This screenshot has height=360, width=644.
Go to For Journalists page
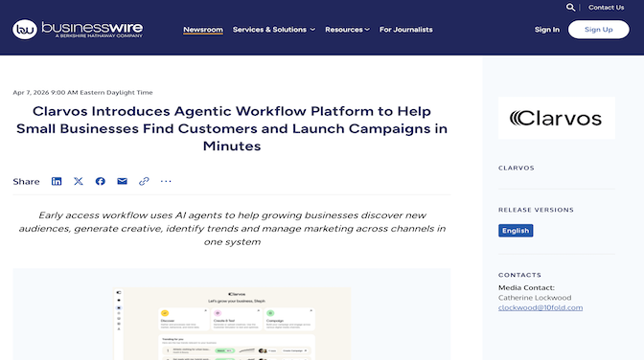click(x=405, y=30)
